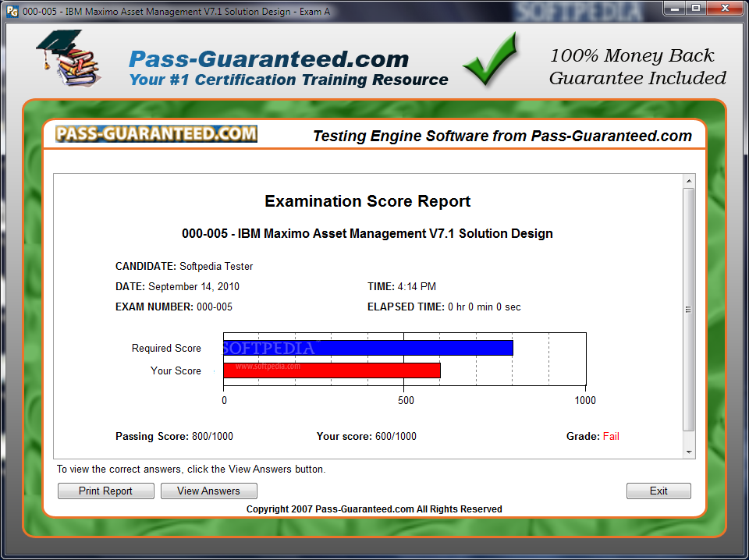749x560 pixels.
Task: Click the scroll up arrow of the report
Action: (688, 181)
